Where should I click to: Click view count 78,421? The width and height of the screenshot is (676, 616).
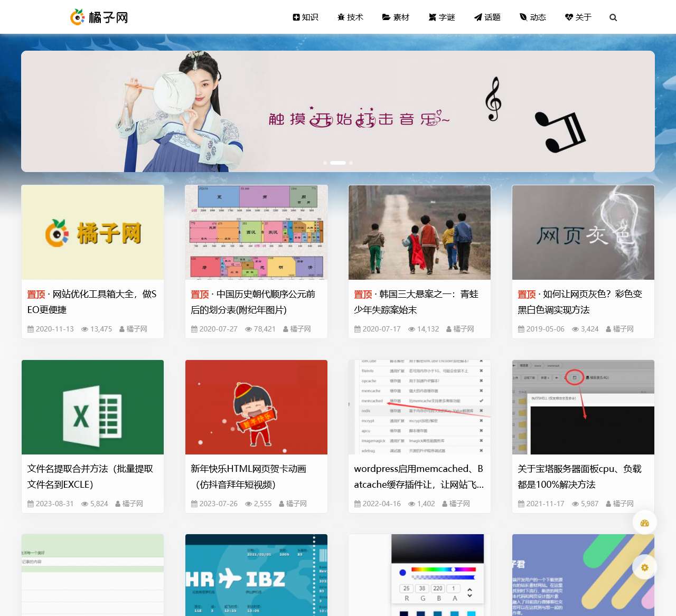(265, 329)
